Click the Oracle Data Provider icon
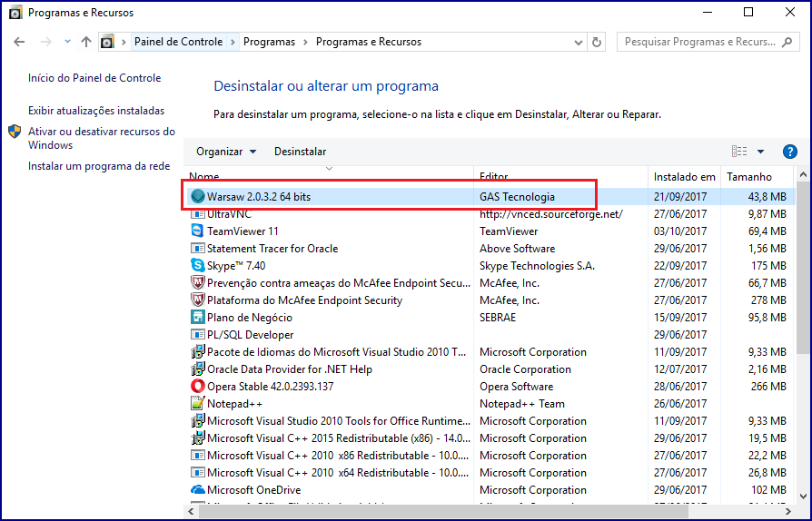 click(x=198, y=369)
